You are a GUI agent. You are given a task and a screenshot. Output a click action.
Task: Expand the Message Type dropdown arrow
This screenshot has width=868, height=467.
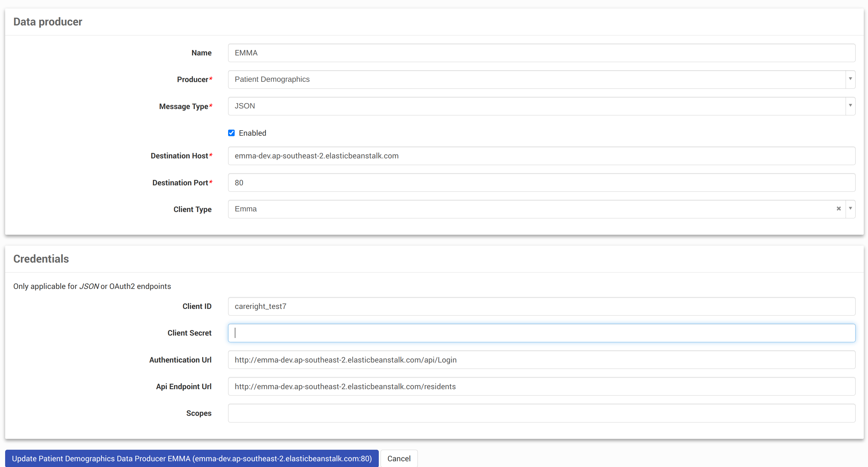click(850, 105)
